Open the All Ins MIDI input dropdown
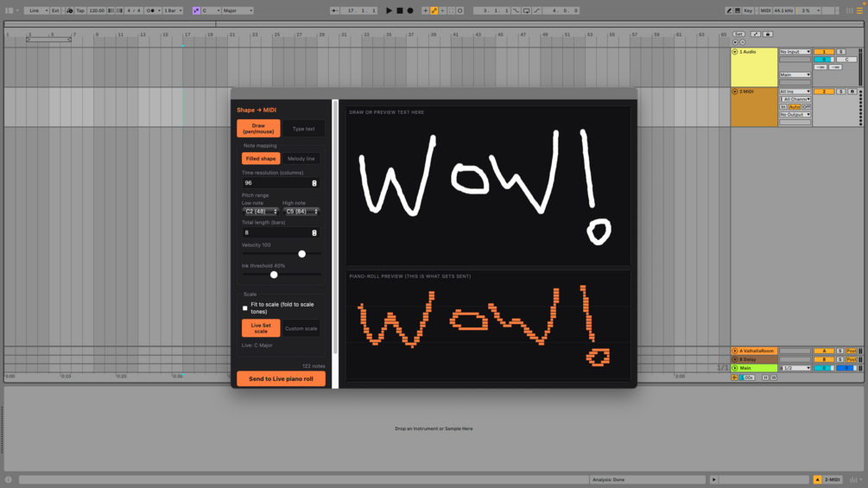 (795, 92)
